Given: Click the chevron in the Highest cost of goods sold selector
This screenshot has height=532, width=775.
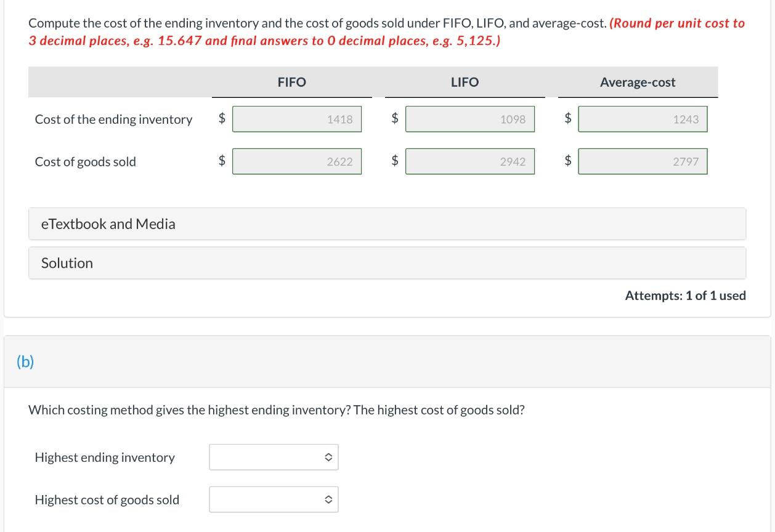Looking at the screenshot, I should (x=328, y=499).
